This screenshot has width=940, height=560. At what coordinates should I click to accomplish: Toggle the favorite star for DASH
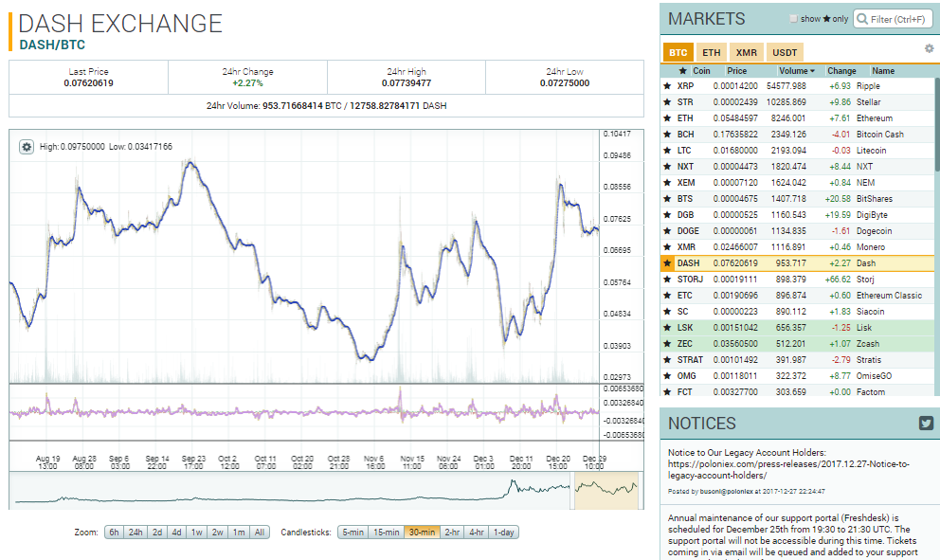pyautogui.click(x=667, y=263)
